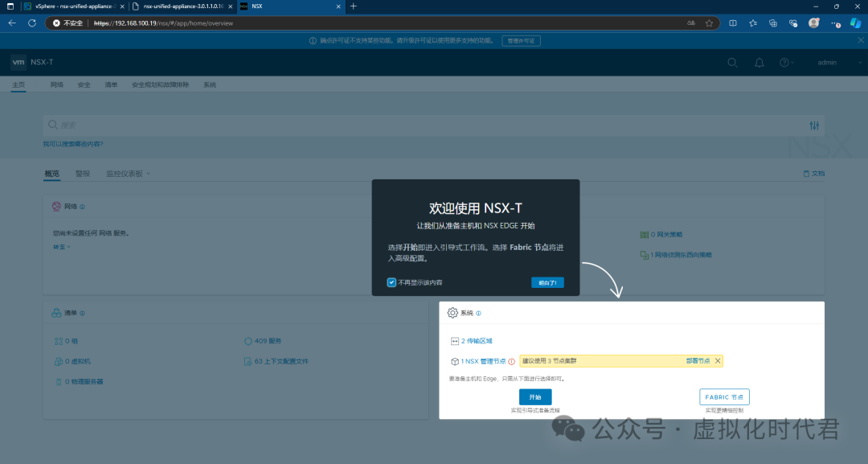
Task: Click the 管理许可证 button in banner
Action: (x=521, y=41)
